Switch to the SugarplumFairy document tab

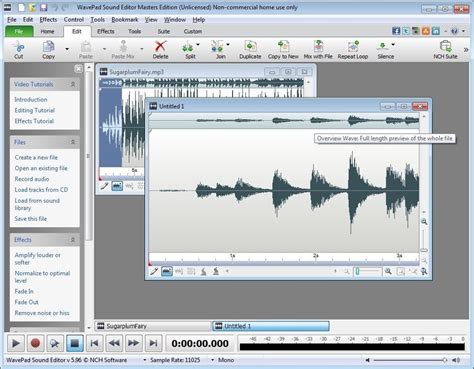(153, 326)
